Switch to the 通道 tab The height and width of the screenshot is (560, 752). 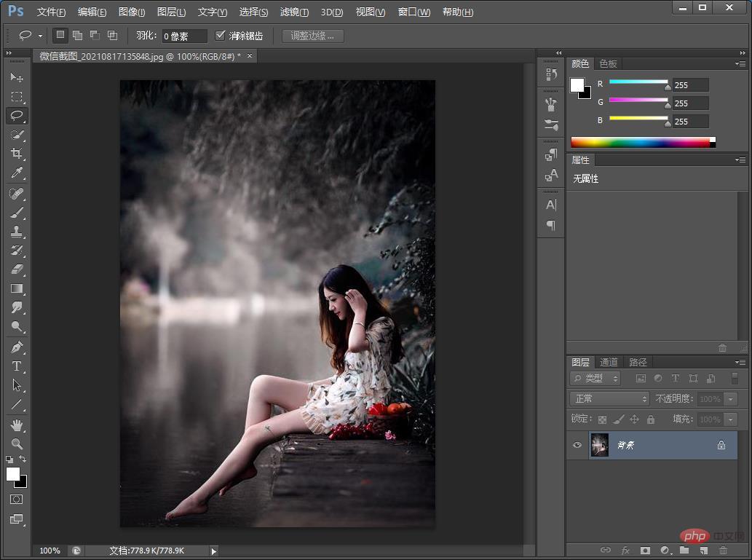point(609,362)
